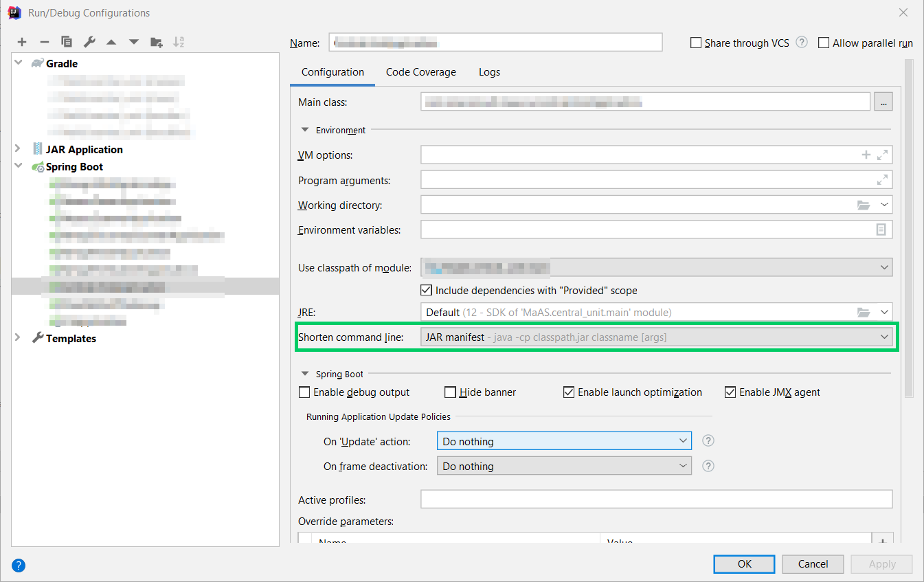Create a new folder for configurations
This screenshot has width=924, height=582.
tap(156, 42)
